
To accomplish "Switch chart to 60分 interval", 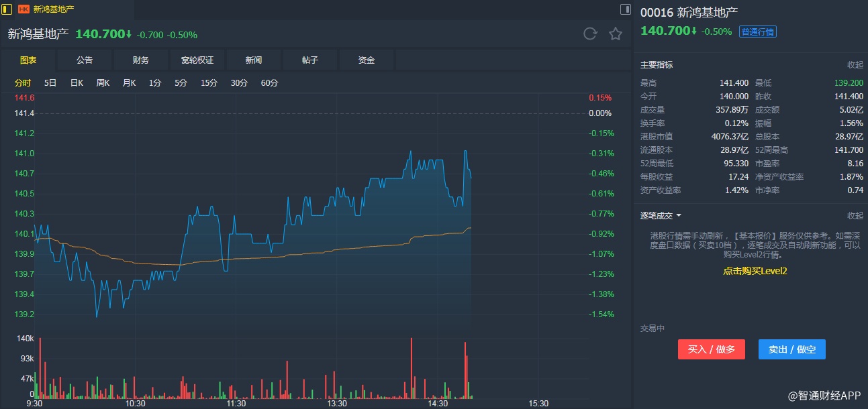I will point(269,83).
